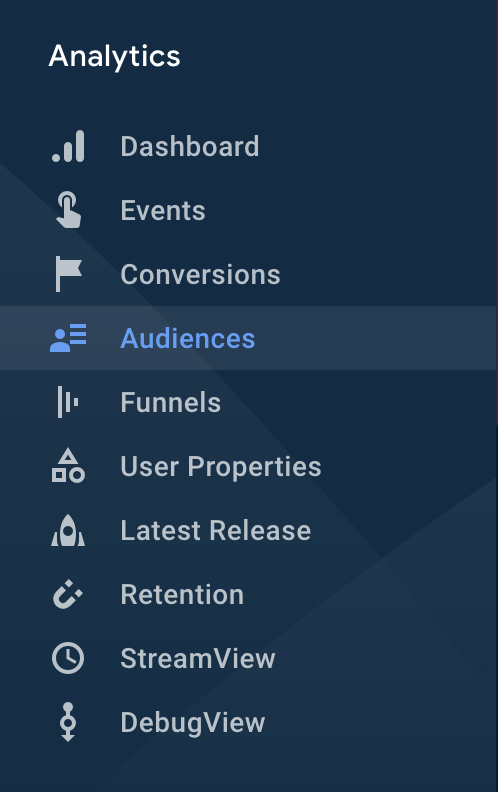498x792 pixels.
Task: Open the StreamView clock icon
Action: [x=68, y=658]
